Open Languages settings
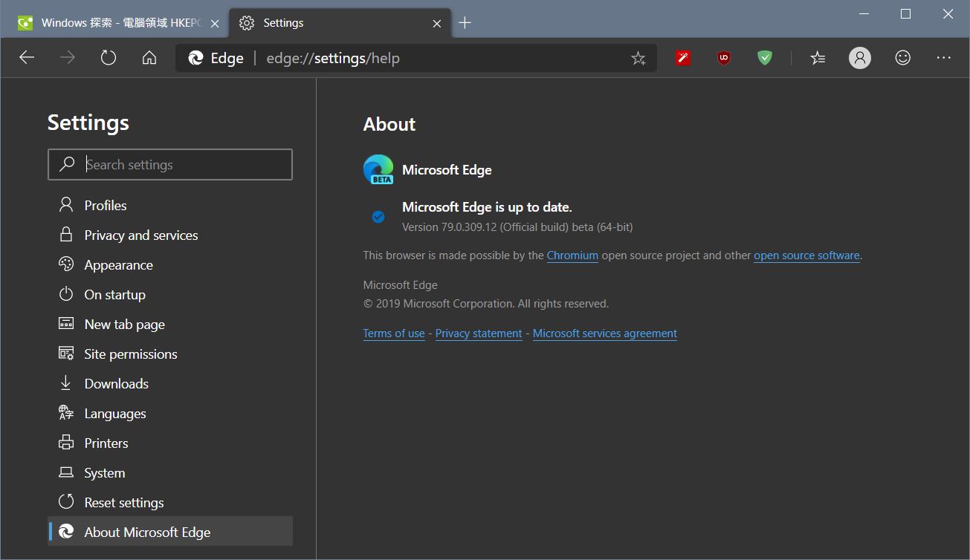The width and height of the screenshot is (970, 560). [x=170, y=413]
